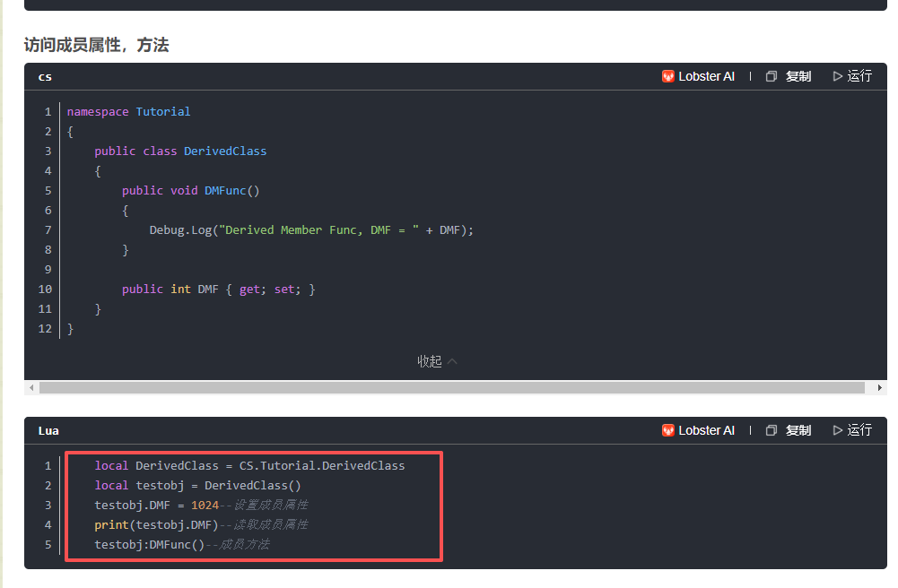Click the line local testobj = DerivedClass()
The width and height of the screenshot is (898, 588).
coord(197,486)
